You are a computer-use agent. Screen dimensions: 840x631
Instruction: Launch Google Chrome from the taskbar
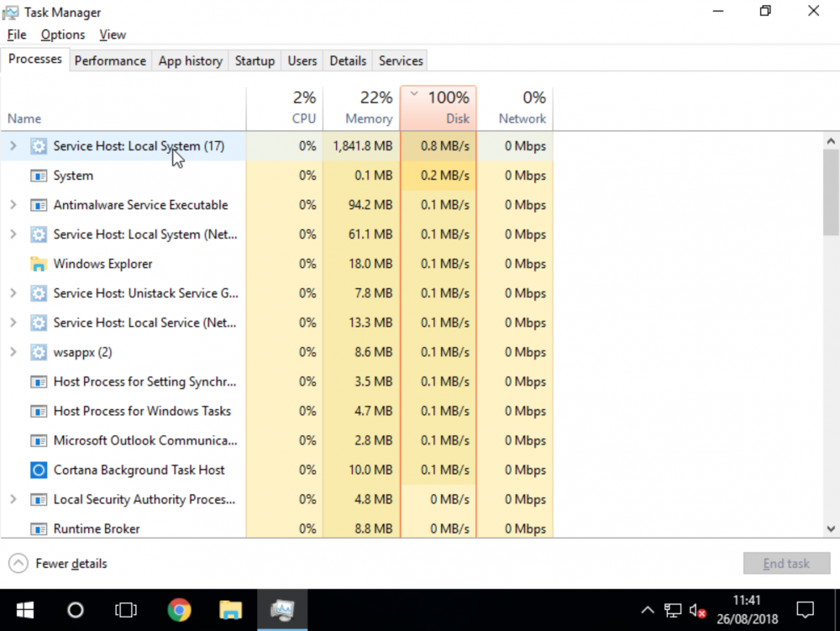[179, 610]
